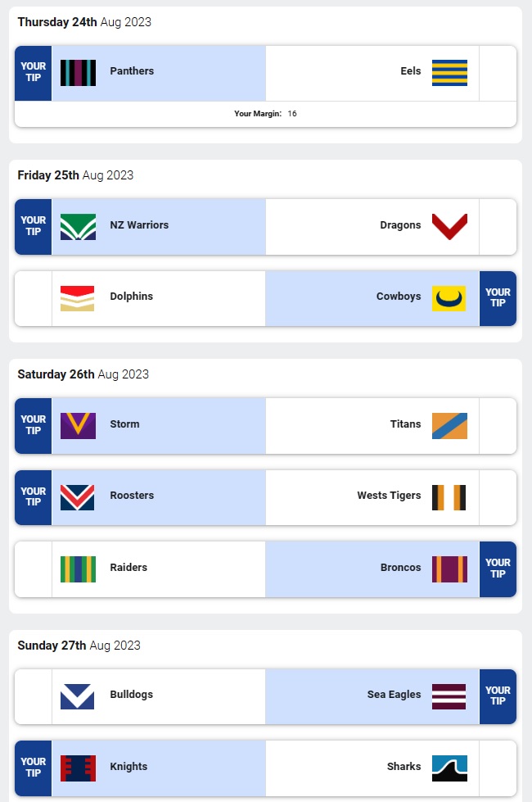Edit Your Margin value 16
The image size is (532, 802).
[292, 114]
